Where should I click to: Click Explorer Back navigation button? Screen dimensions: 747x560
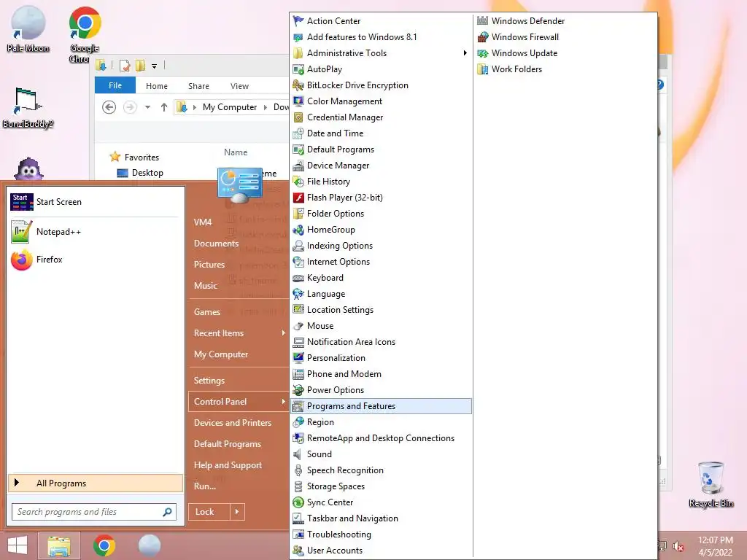[x=109, y=108]
